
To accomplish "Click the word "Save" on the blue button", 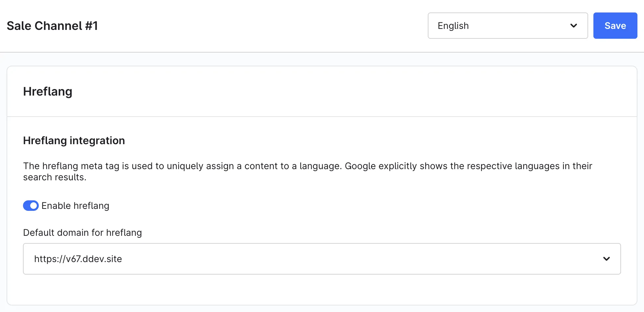I will [x=615, y=26].
